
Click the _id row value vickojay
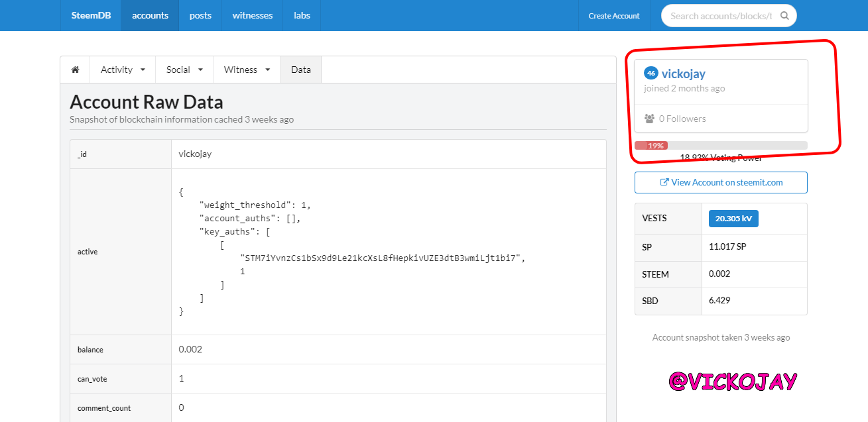coord(195,154)
